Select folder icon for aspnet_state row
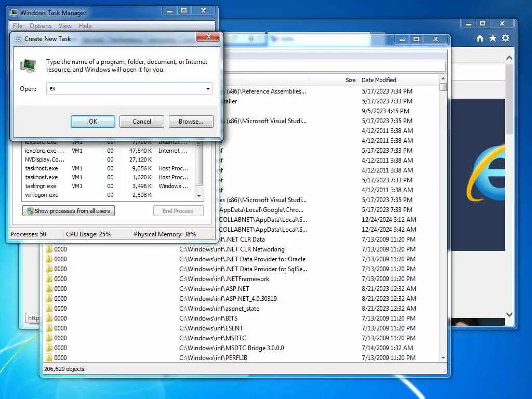This screenshot has height=399, width=532. (49, 308)
